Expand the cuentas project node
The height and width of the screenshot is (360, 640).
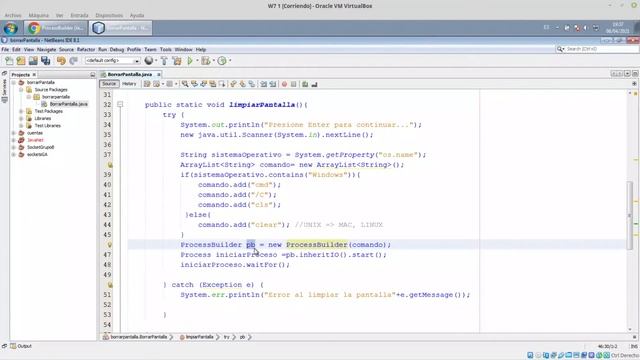click(13, 133)
